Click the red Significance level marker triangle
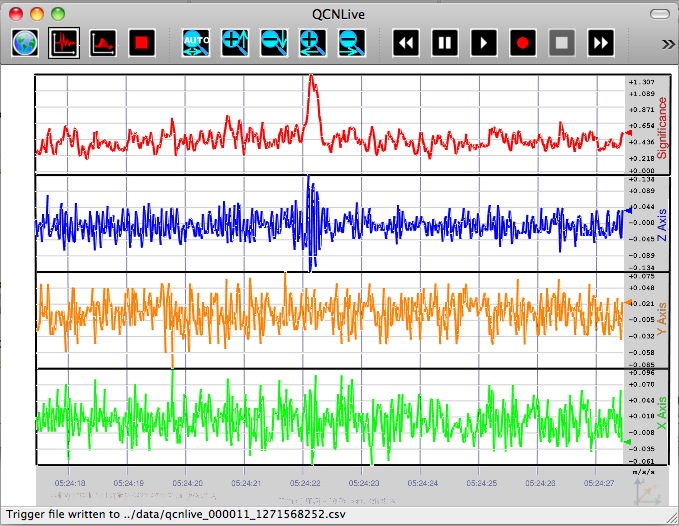The width and height of the screenshot is (679, 526). (628, 132)
